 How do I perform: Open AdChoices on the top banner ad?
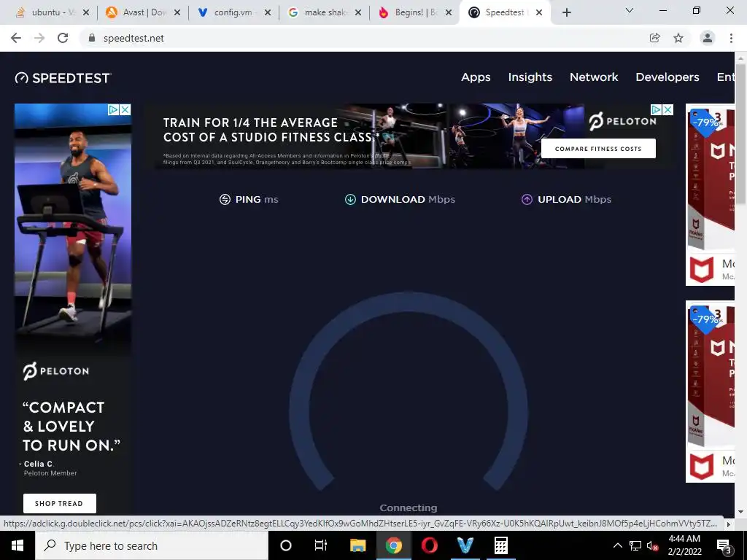click(657, 110)
